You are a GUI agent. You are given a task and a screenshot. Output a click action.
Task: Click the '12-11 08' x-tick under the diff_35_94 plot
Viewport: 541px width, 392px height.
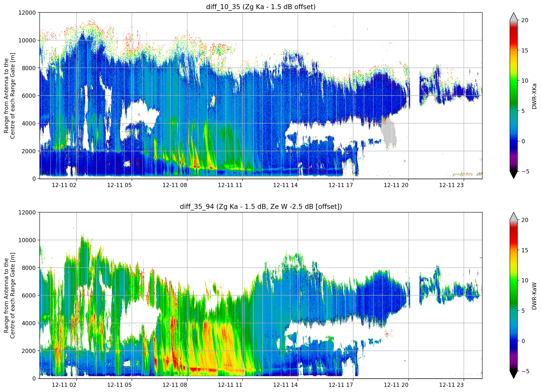pos(175,385)
